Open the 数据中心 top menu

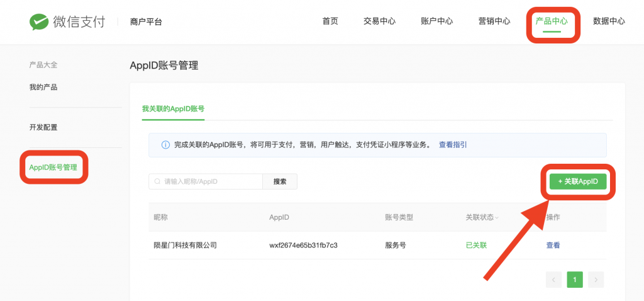point(609,21)
